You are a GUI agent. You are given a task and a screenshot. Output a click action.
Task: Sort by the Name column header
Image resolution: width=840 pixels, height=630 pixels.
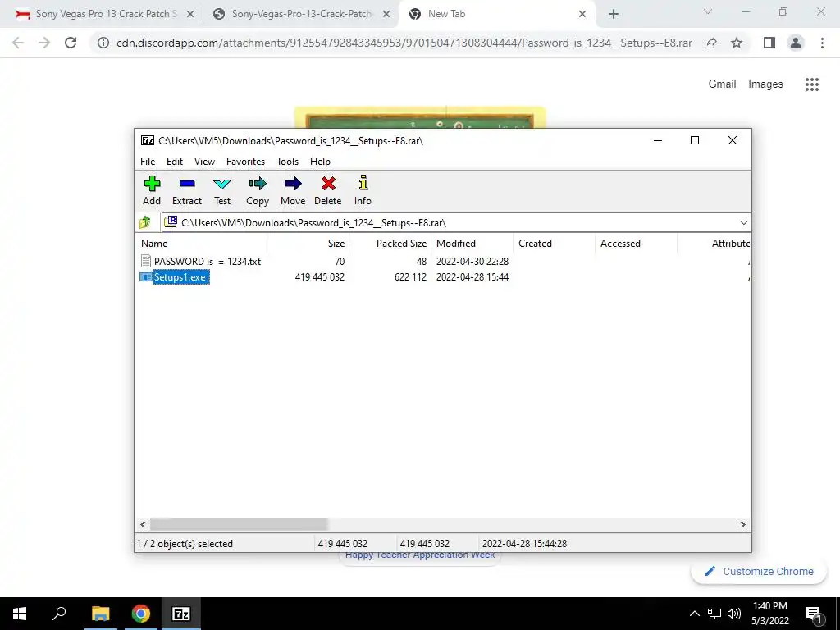click(201, 243)
